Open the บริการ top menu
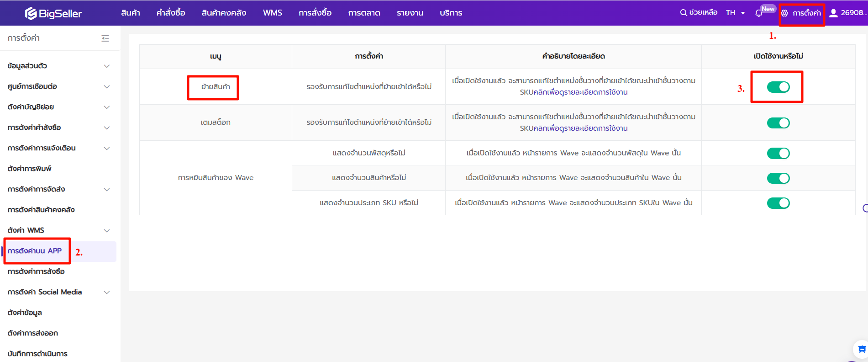 pos(451,13)
